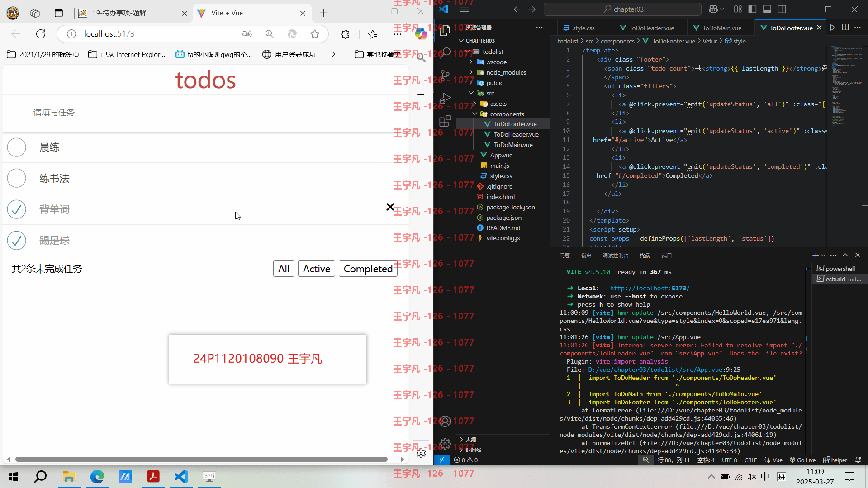The width and height of the screenshot is (868, 488).
Task: Expand the .vscode folder
Action: 471,62
